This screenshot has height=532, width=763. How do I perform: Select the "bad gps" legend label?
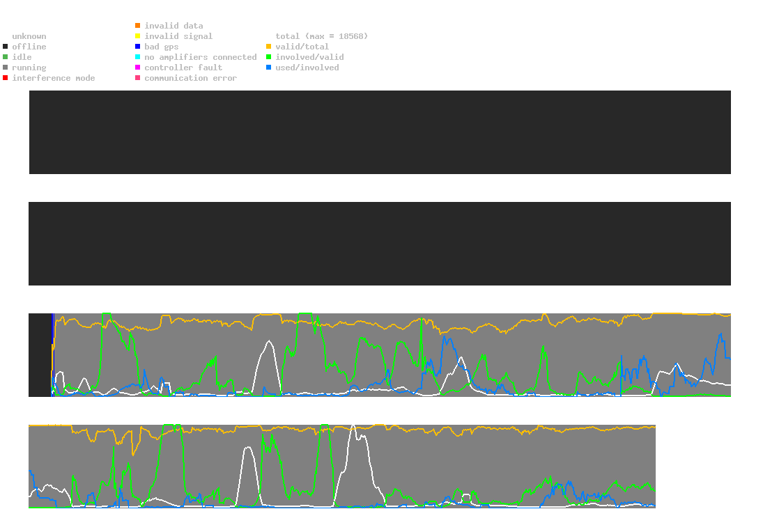[x=162, y=47]
